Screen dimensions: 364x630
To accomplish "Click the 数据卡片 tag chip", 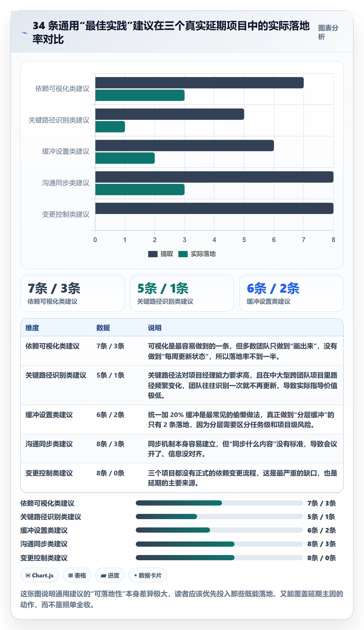I will coord(148,575).
